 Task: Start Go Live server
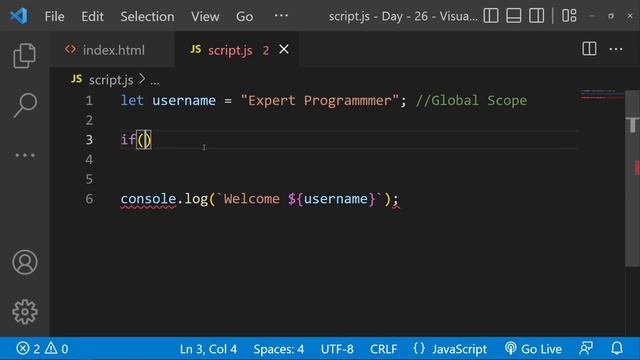(x=533, y=349)
